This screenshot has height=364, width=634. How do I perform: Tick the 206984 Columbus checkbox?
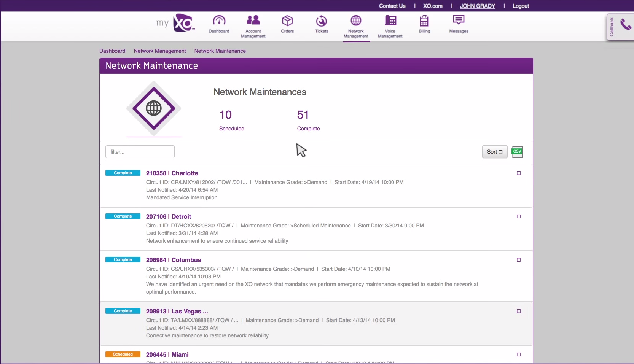pos(519,260)
